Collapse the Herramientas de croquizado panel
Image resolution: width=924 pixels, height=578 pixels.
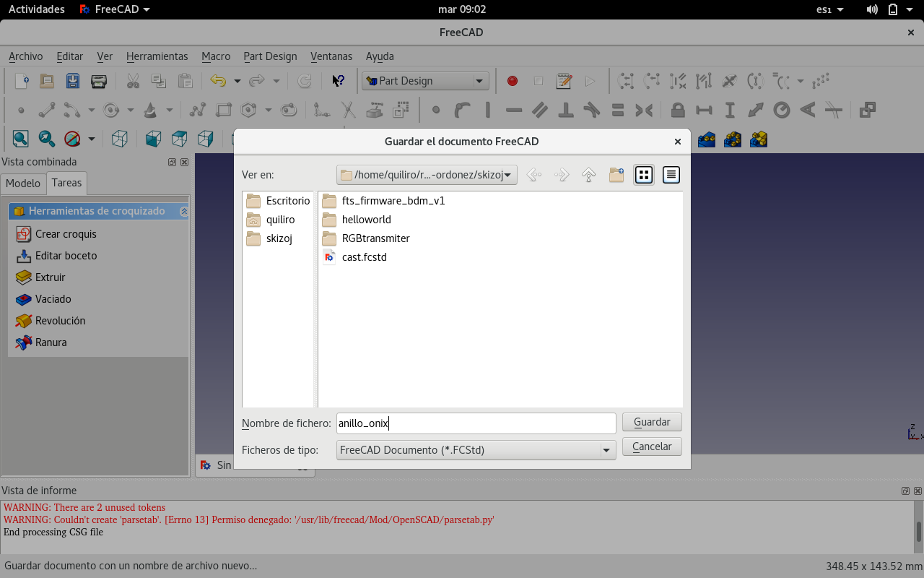(184, 212)
